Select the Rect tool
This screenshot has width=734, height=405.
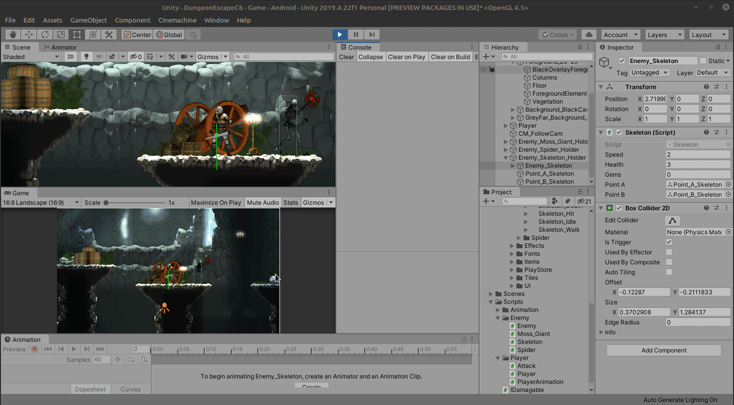(x=77, y=35)
